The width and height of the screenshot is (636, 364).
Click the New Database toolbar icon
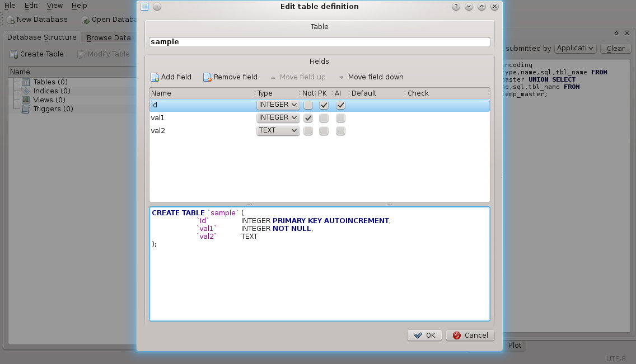[x=11, y=19]
